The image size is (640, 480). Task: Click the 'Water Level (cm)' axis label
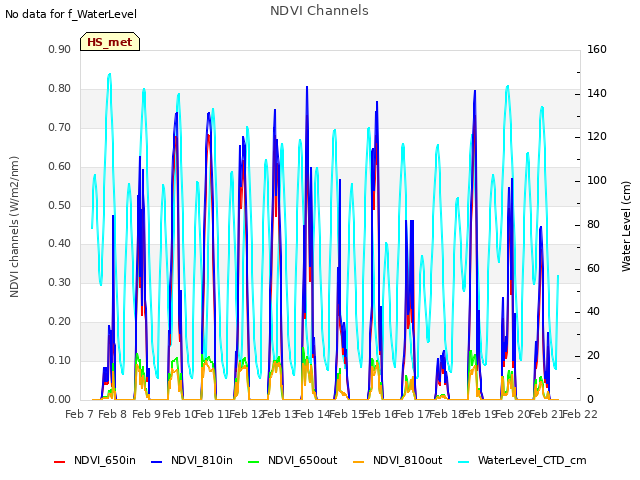tap(626, 227)
